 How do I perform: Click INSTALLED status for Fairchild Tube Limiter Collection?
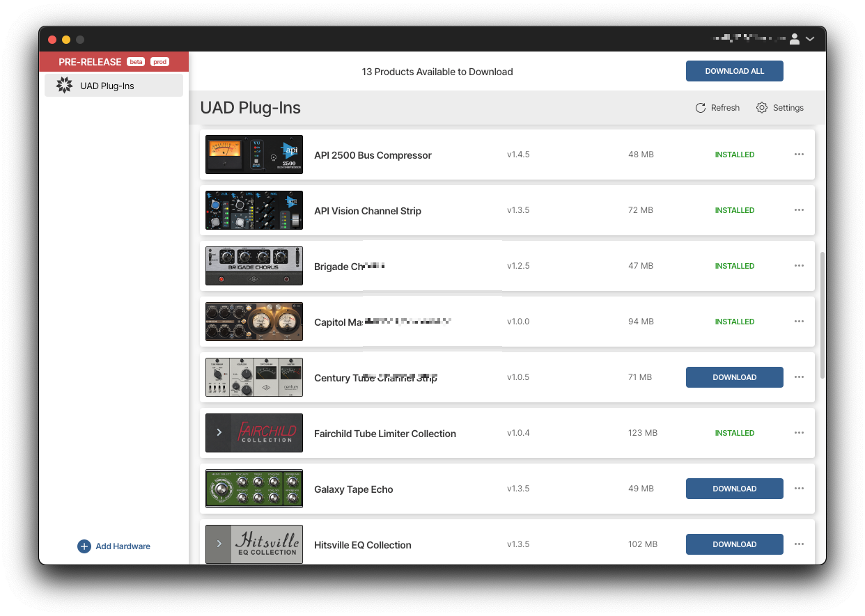click(x=735, y=433)
